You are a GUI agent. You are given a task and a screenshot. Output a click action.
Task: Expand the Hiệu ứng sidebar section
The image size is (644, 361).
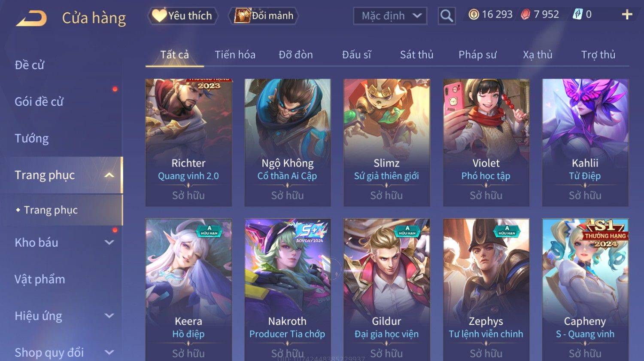click(x=109, y=316)
